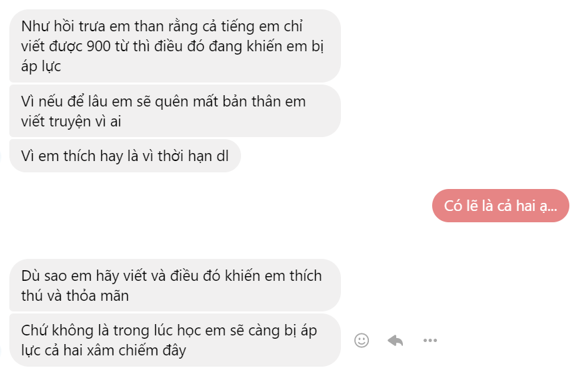Click the words 'áp lực' ending the first message
Image resolution: width=588 pixels, height=372 pixels.
41,67
